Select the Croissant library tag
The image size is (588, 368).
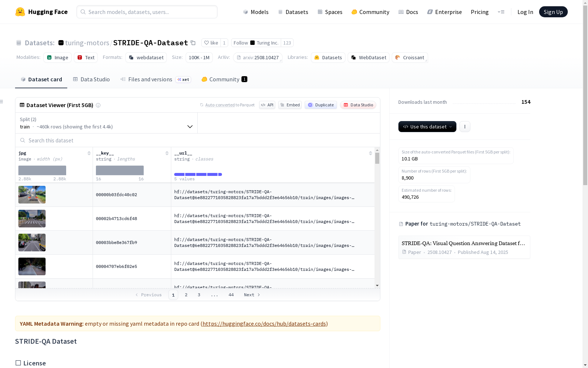click(x=410, y=57)
